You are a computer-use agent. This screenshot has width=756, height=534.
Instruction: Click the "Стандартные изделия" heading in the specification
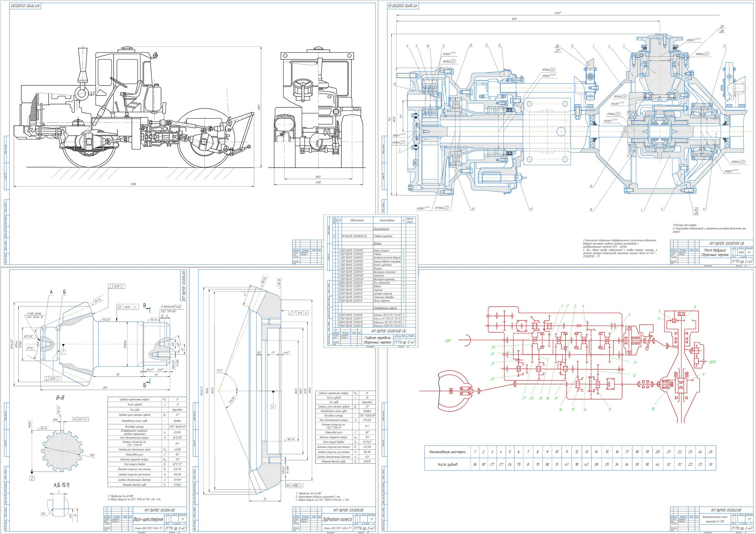click(x=384, y=308)
